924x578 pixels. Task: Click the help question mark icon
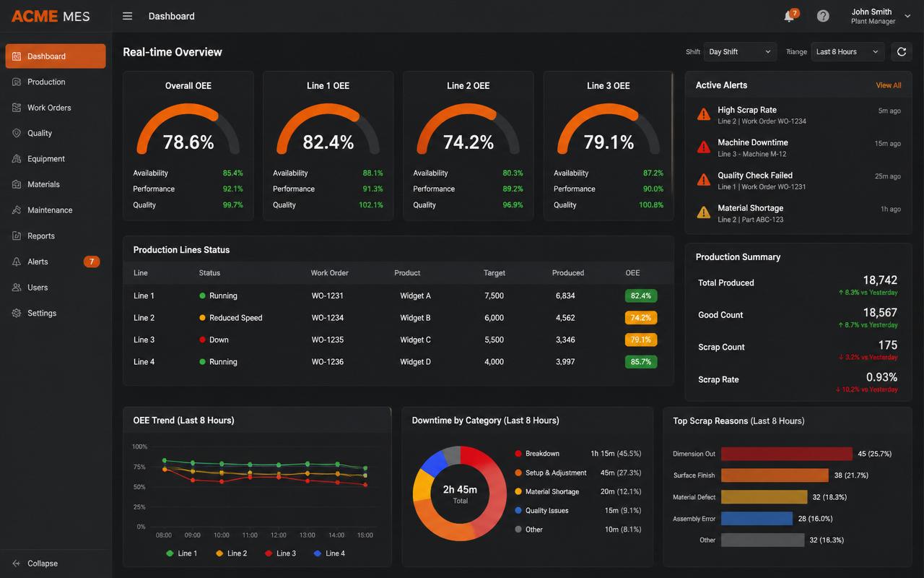pos(823,16)
